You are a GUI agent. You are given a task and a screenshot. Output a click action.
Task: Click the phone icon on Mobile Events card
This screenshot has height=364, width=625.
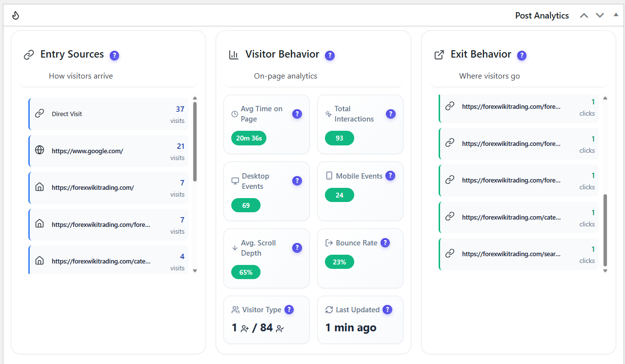click(328, 175)
